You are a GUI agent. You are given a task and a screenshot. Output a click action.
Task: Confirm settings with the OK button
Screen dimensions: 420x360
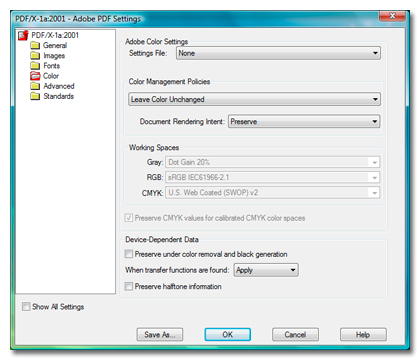[228, 334]
